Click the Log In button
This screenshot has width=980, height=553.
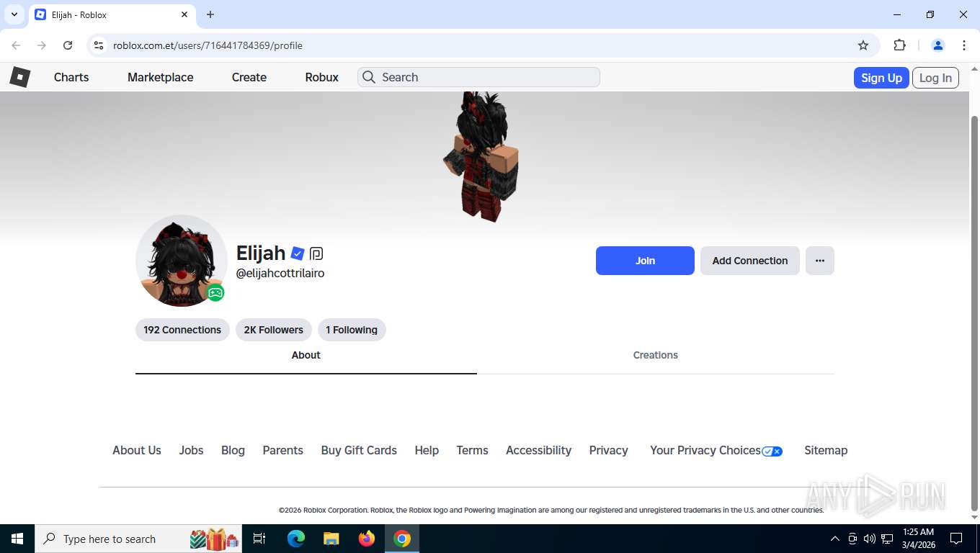pos(935,78)
